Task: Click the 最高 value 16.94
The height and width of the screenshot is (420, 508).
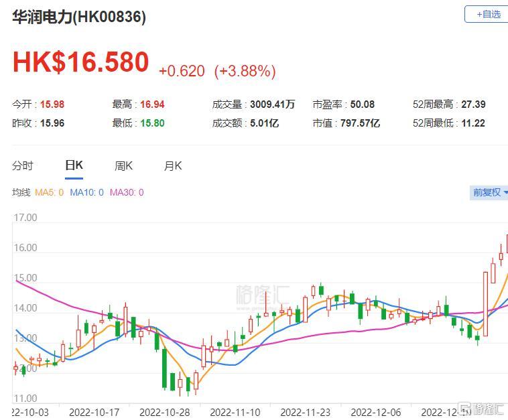Action: 152,104
